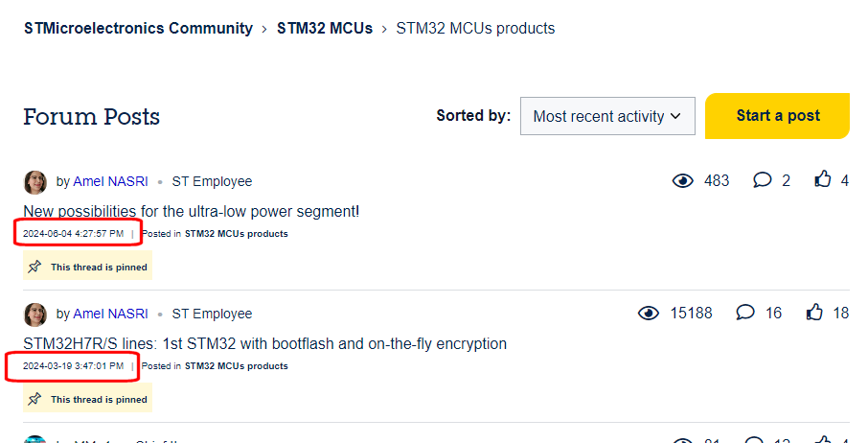
Task: Click Amel NASRI avatar on second post
Action: click(x=35, y=314)
